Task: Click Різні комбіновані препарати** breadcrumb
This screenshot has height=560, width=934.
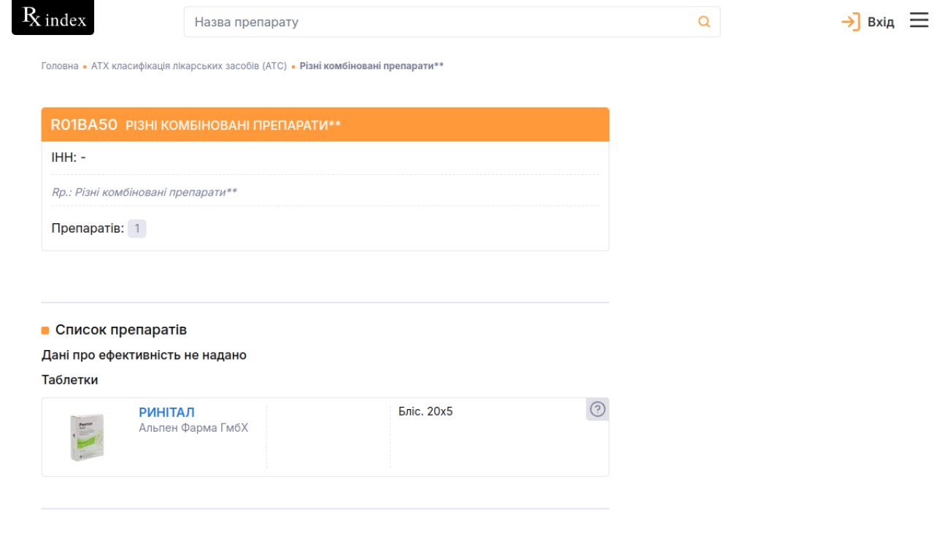Action: click(x=371, y=66)
